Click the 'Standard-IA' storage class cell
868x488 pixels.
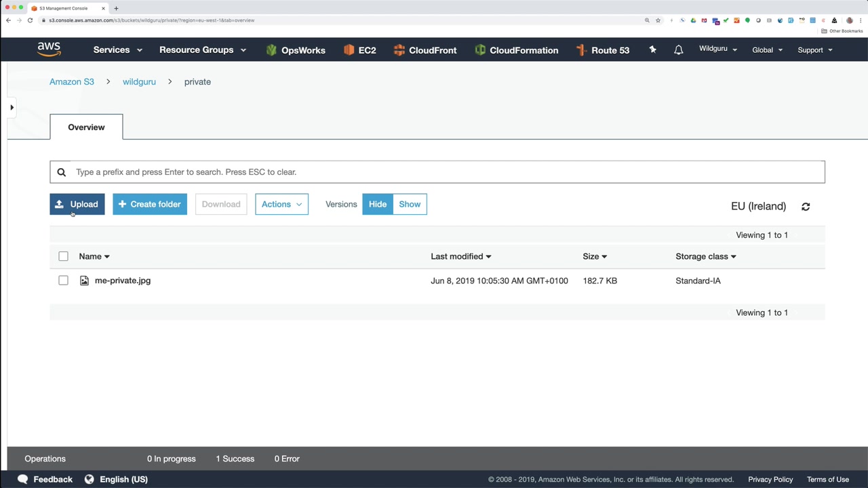coord(698,281)
